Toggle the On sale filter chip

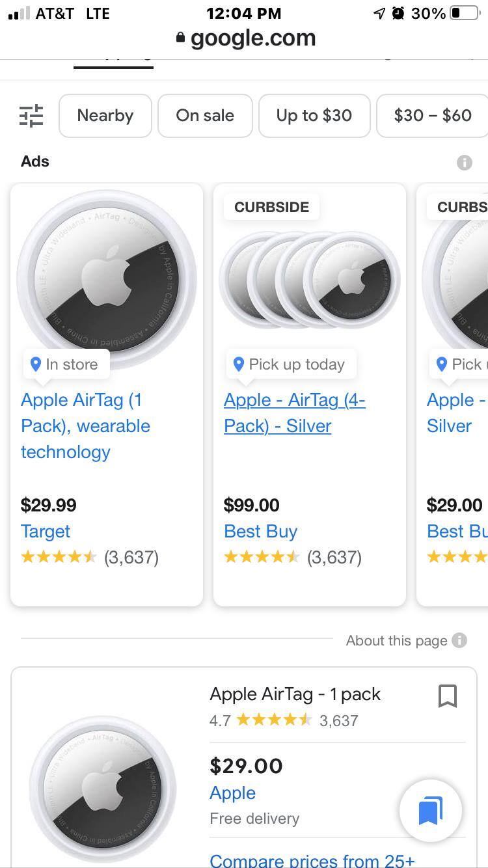click(205, 116)
